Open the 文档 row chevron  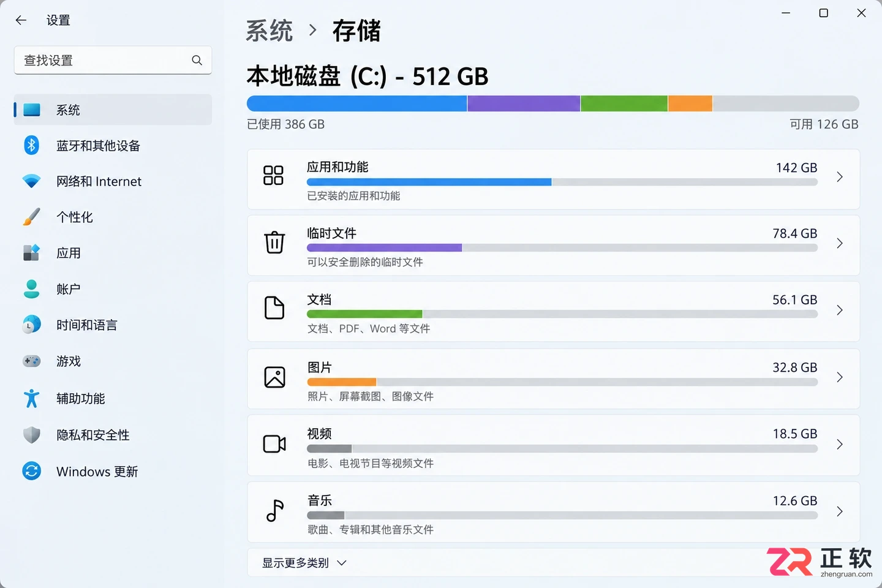point(840,310)
